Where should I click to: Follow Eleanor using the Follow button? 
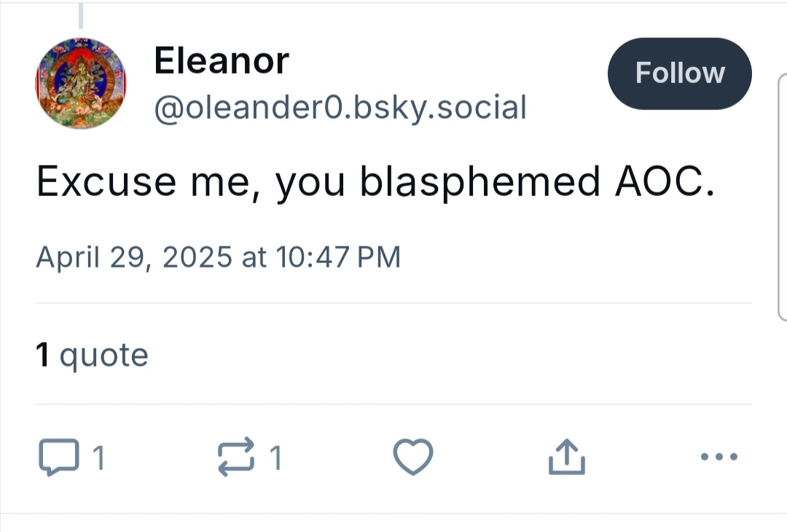coord(679,74)
